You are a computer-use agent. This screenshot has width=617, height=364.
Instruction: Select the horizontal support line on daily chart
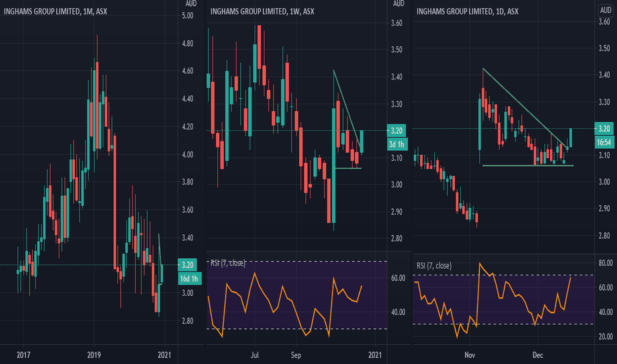(528, 165)
